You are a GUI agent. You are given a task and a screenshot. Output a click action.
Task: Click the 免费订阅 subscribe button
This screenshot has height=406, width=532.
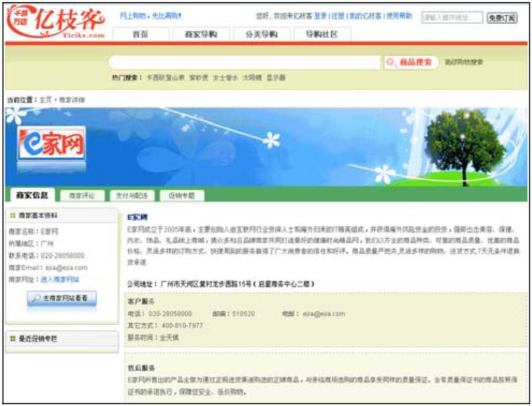click(502, 18)
